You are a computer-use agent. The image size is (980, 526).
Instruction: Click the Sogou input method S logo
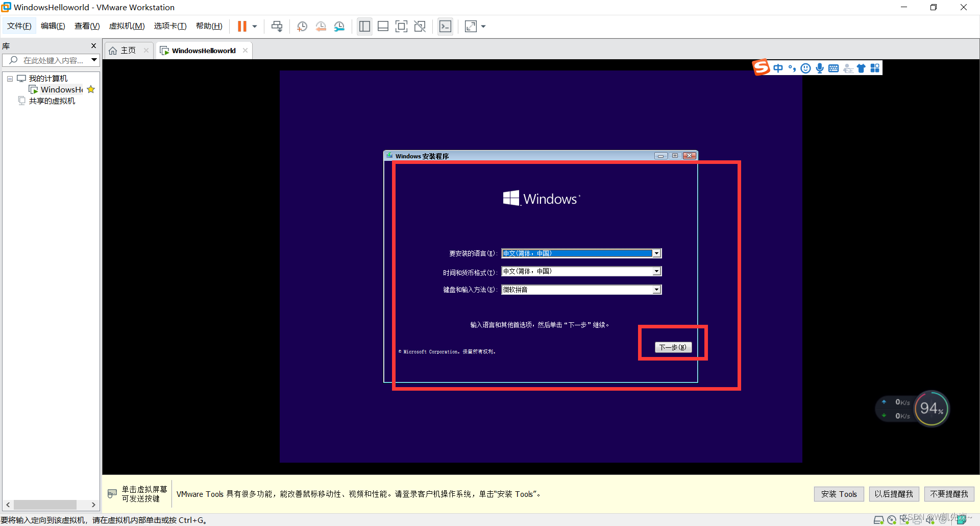click(x=761, y=67)
